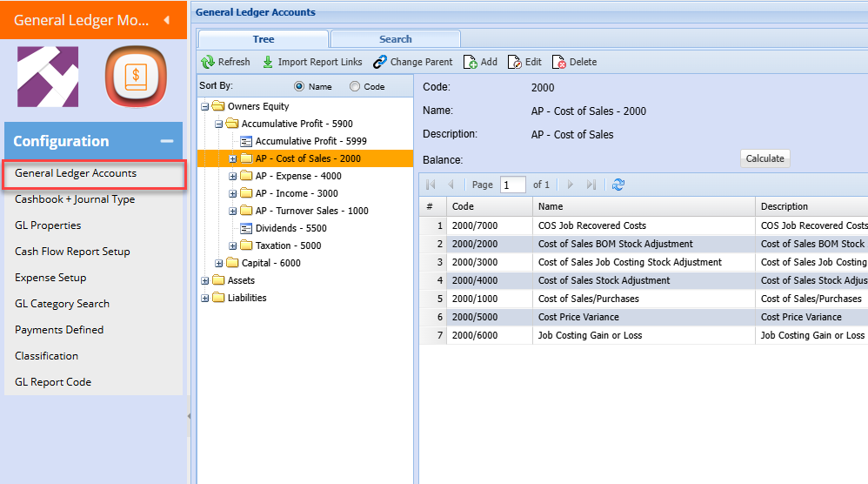This screenshot has width=868, height=484.
Task: Expand the Assets tree folder
Action: tap(205, 280)
